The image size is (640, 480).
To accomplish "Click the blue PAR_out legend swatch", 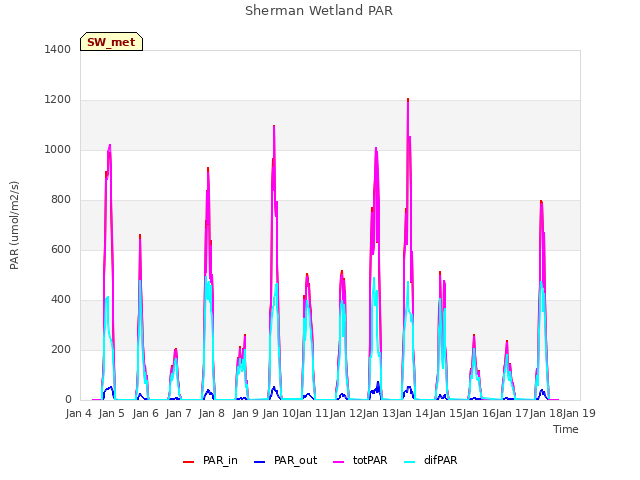I will pyautogui.click(x=259, y=462).
